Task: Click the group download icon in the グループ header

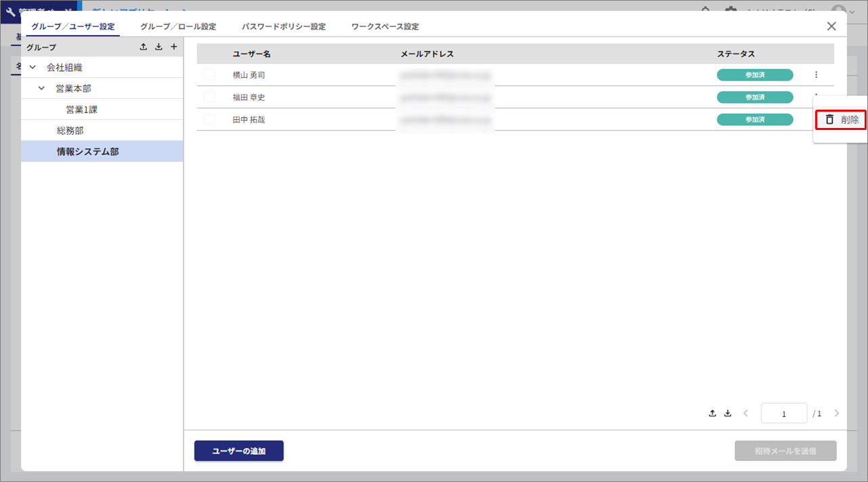Action: pyautogui.click(x=158, y=47)
